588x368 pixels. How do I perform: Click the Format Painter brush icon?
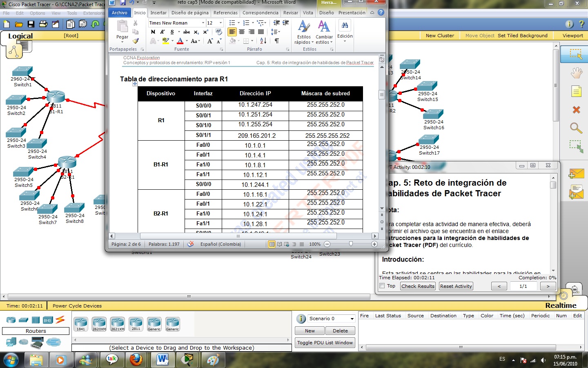(136, 41)
